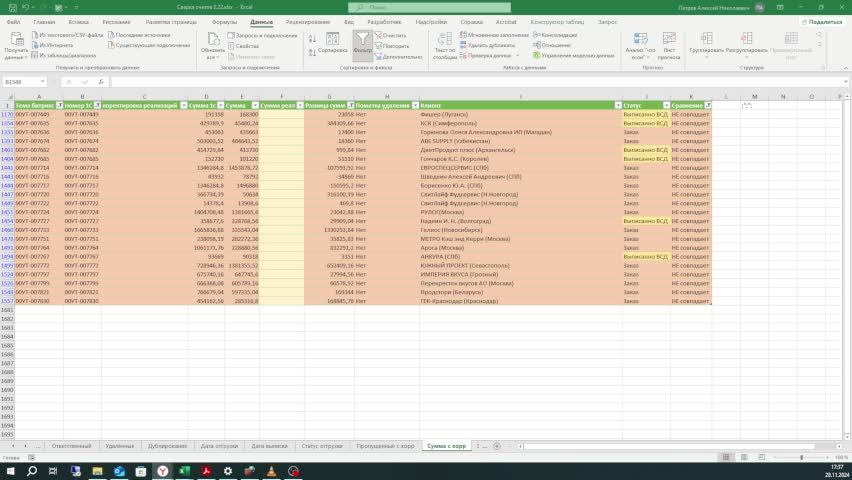Switch to Вставка (Insert) tab
Screen dimensions: 852x480
coord(79,22)
